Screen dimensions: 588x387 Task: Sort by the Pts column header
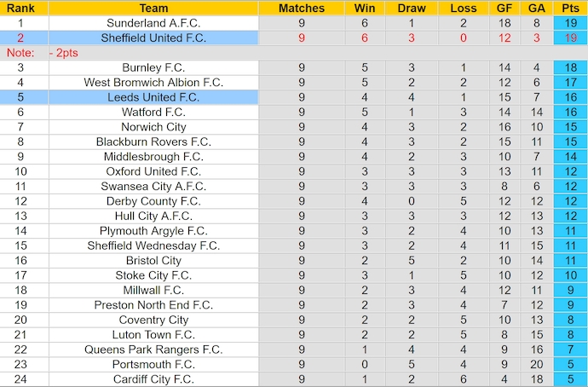pos(569,8)
